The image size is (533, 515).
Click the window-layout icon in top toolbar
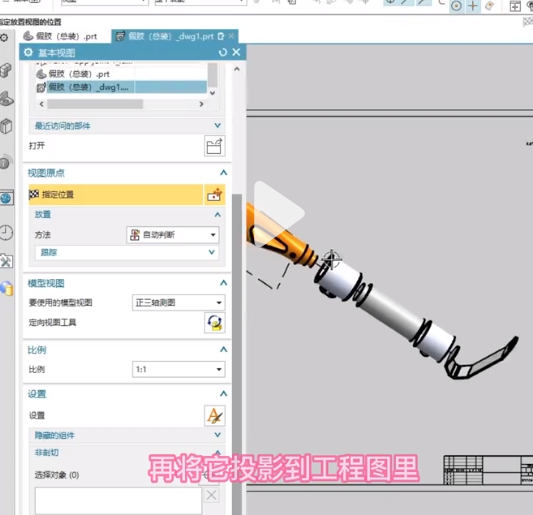coord(515,6)
